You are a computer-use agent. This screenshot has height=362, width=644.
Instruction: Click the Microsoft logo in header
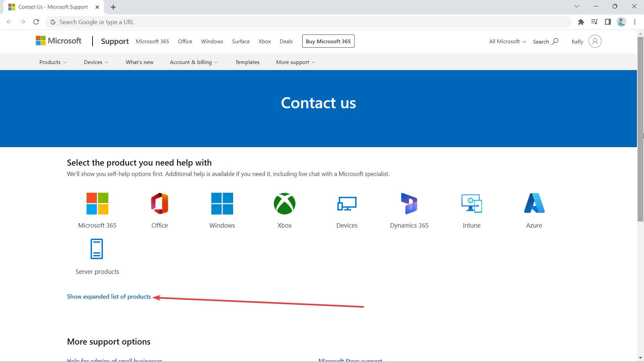pyautogui.click(x=58, y=41)
